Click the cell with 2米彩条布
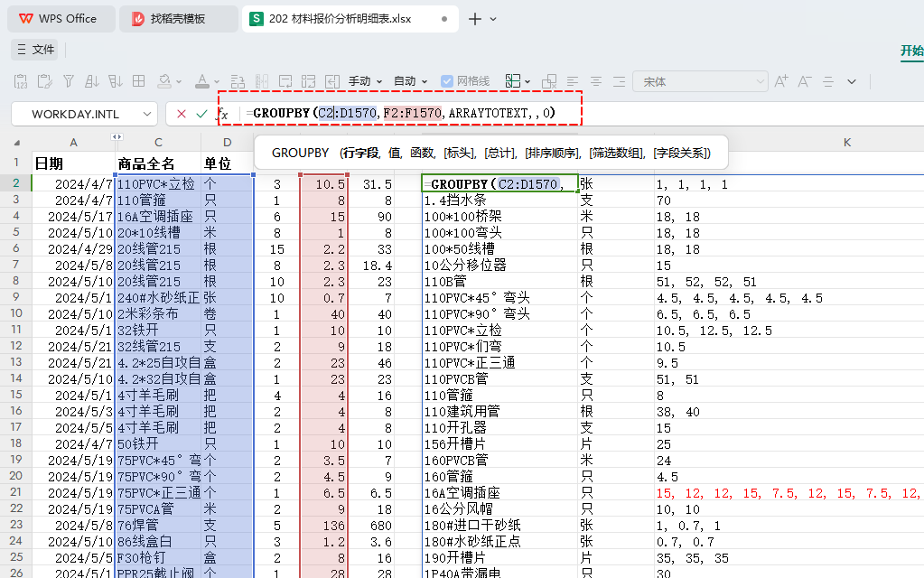The width and height of the screenshot is (924, 578). [158, 314]
